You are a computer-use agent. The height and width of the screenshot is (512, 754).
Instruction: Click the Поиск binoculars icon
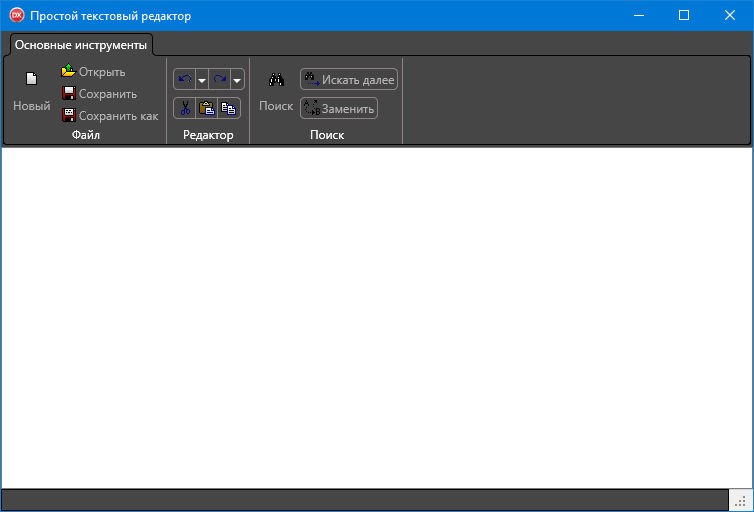(x=276, y=79)
